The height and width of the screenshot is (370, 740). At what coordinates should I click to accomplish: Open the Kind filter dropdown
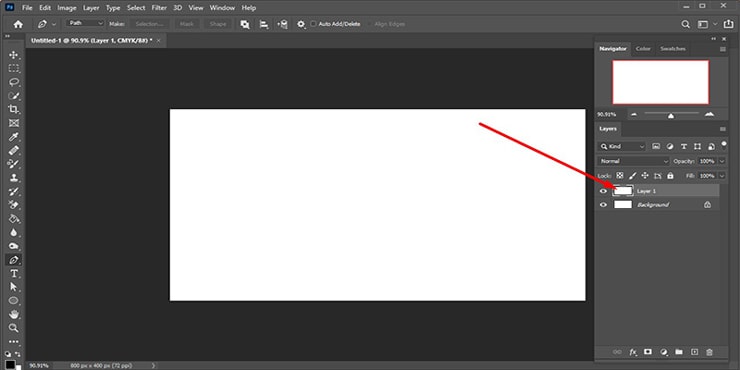pyautogui.click(x=621, y=147)
